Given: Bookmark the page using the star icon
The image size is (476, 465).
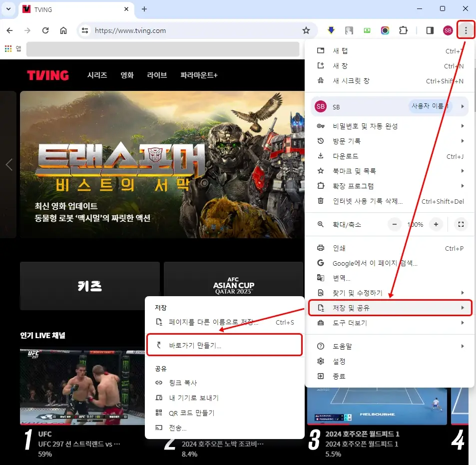Looking at the screenshot, I should [306, 30].
